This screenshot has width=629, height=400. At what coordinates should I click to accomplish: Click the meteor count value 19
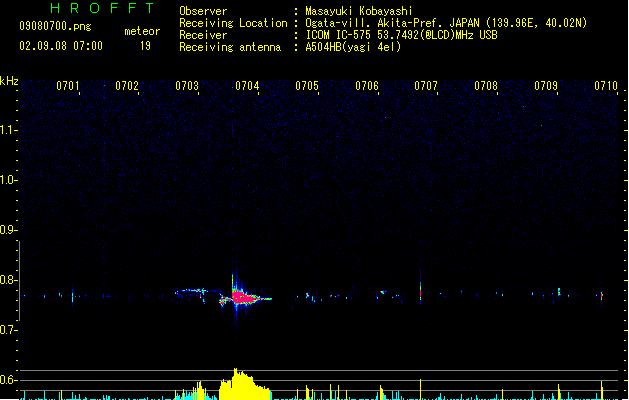(145, 46)
